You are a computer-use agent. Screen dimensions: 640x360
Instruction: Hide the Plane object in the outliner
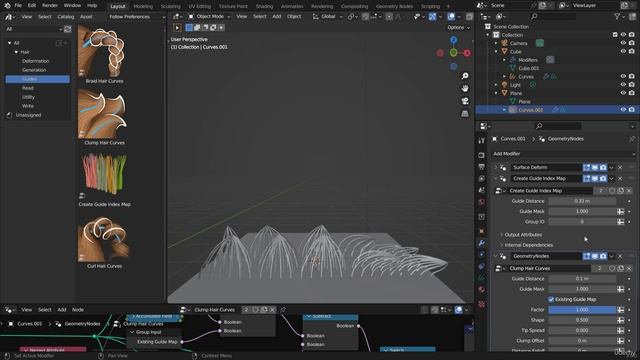[x=623, y=93]
